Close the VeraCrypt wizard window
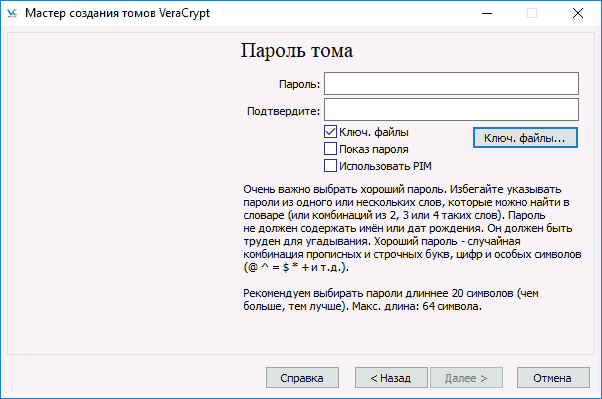The image size is (602, 399). (x=578, y=13)
